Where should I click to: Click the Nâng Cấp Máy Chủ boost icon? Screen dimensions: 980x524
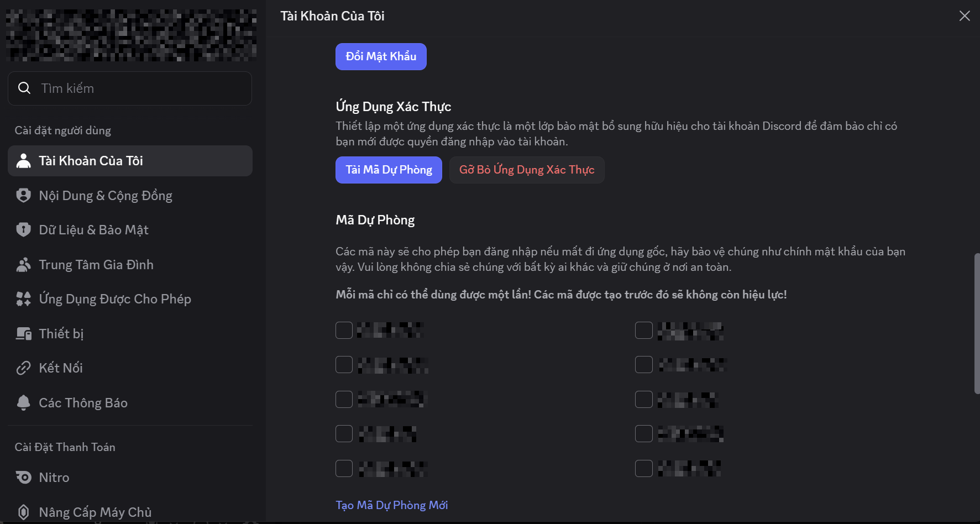tap(23, 512)
